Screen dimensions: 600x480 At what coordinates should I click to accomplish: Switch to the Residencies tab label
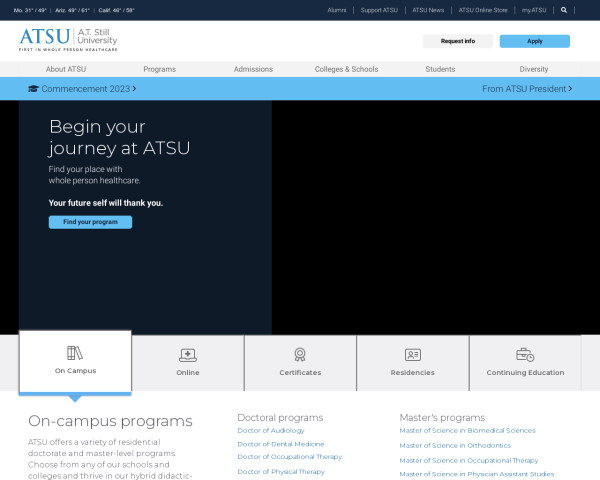point(412,372)
